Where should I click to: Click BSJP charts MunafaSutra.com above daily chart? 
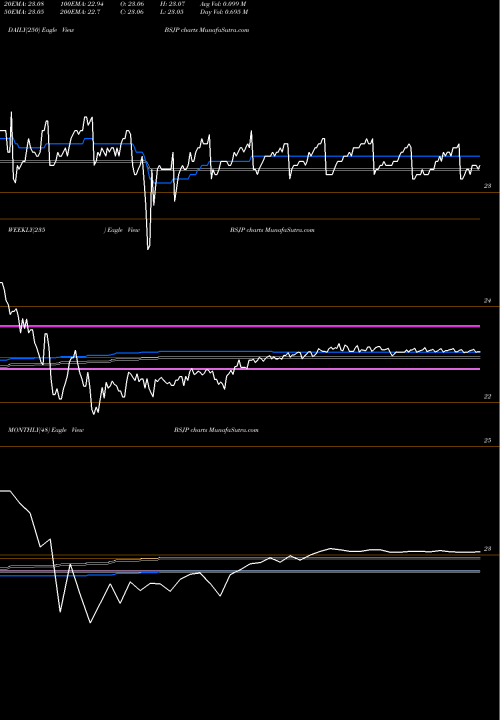[x=207, y=30]
